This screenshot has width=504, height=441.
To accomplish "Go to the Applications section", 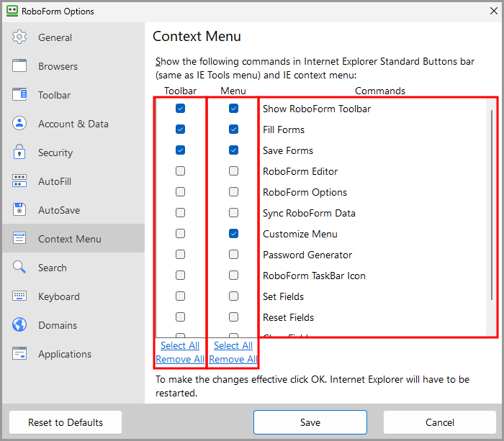I will 73,353.
